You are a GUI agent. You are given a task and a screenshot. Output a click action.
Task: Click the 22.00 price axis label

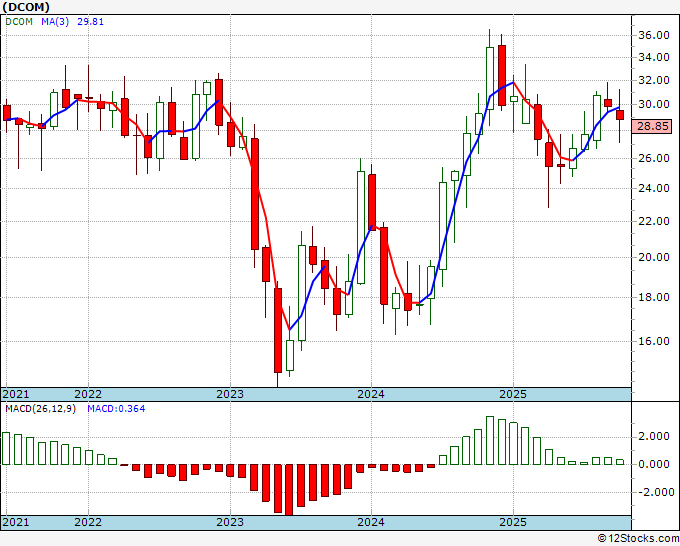(654, 221)
